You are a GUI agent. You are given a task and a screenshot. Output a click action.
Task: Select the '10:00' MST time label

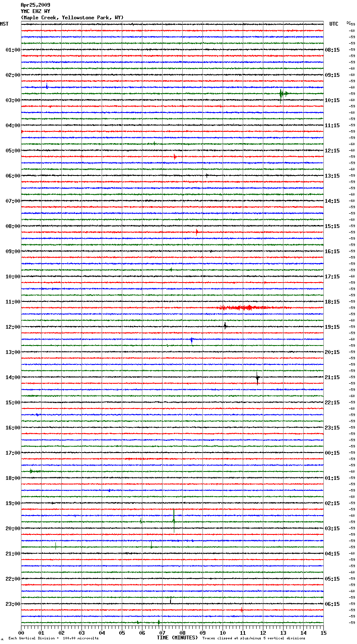(13, 277)
